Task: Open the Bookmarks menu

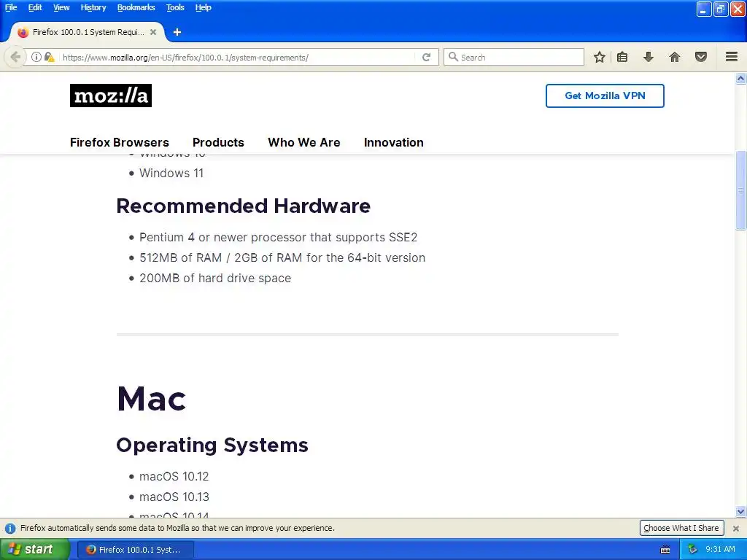Action: [136, 7]
